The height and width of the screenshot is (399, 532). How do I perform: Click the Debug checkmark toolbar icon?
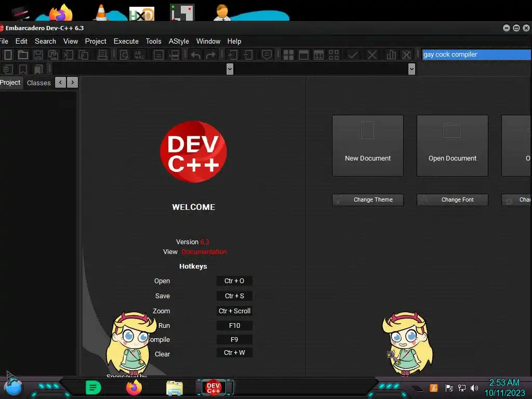[x=353, y=55]
